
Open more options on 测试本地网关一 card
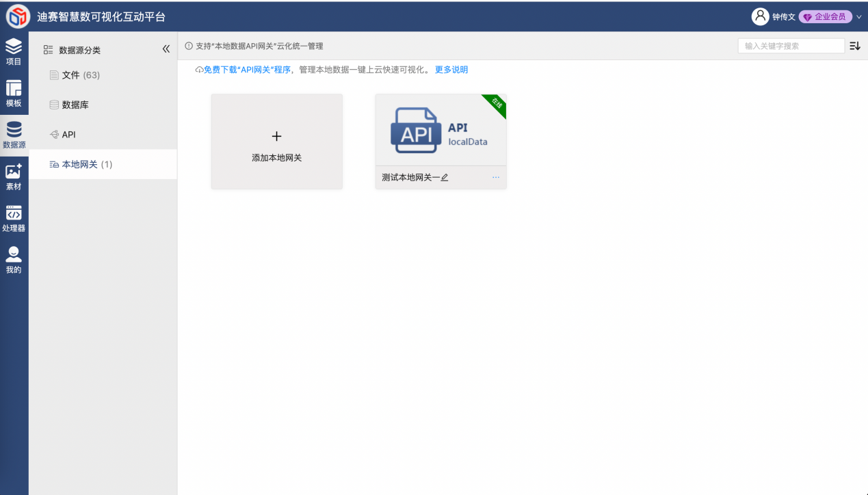496,178
